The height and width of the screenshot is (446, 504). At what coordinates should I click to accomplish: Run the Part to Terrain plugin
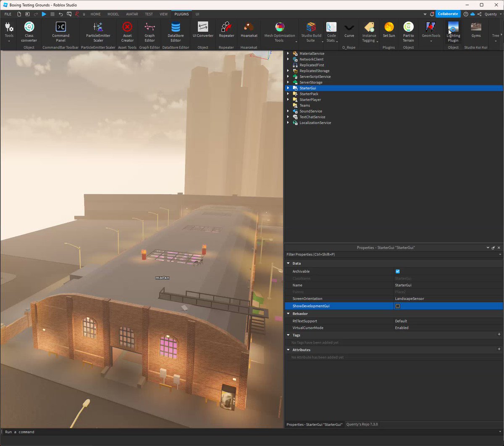(x=408, y=32)
